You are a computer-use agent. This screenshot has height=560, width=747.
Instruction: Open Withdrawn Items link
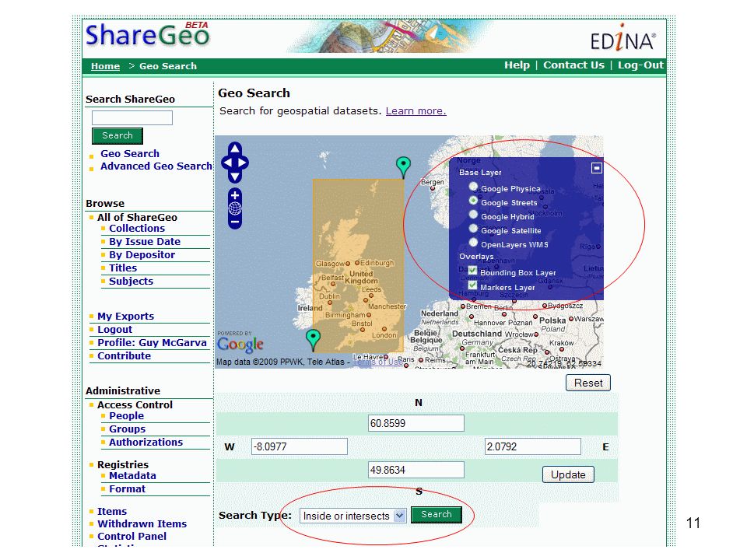pyautogui.click(x=142, y=523)
